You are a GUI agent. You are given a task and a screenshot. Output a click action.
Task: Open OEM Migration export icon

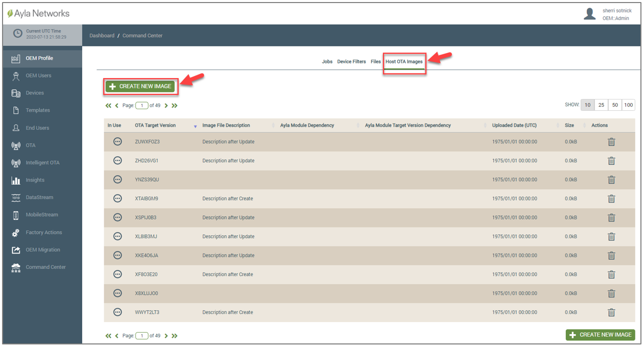[16, 250]
